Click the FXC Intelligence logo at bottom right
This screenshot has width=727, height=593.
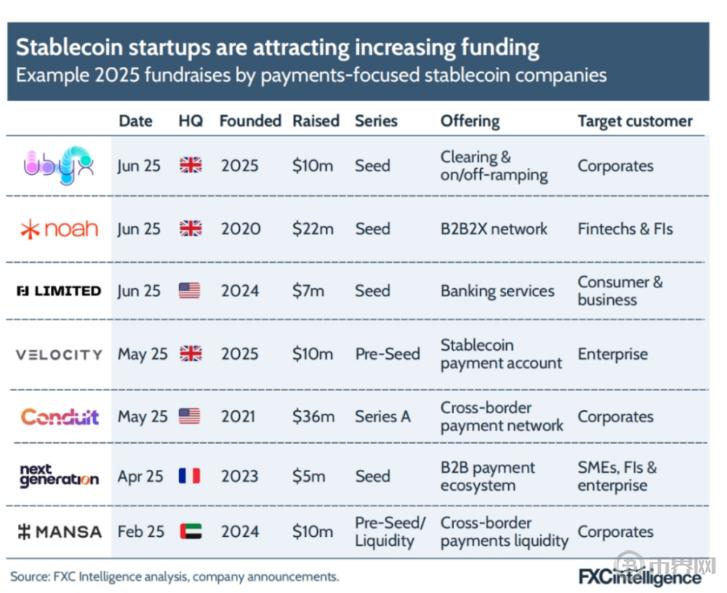(640, 577)
